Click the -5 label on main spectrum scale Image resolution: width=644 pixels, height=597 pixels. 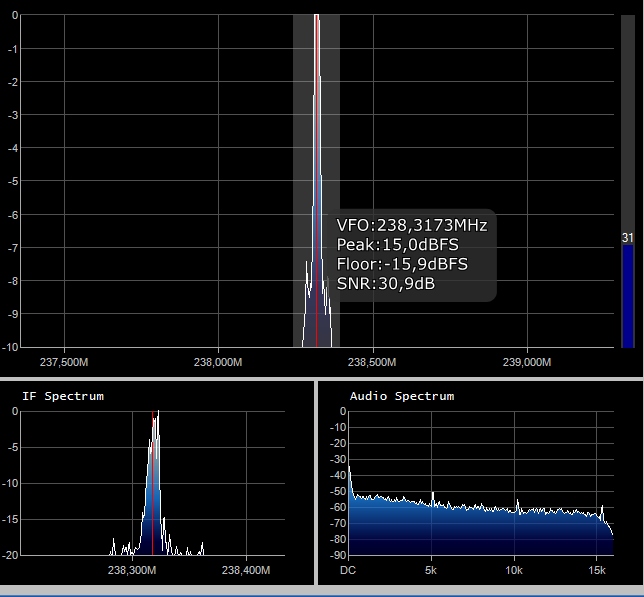click(13, 181)
